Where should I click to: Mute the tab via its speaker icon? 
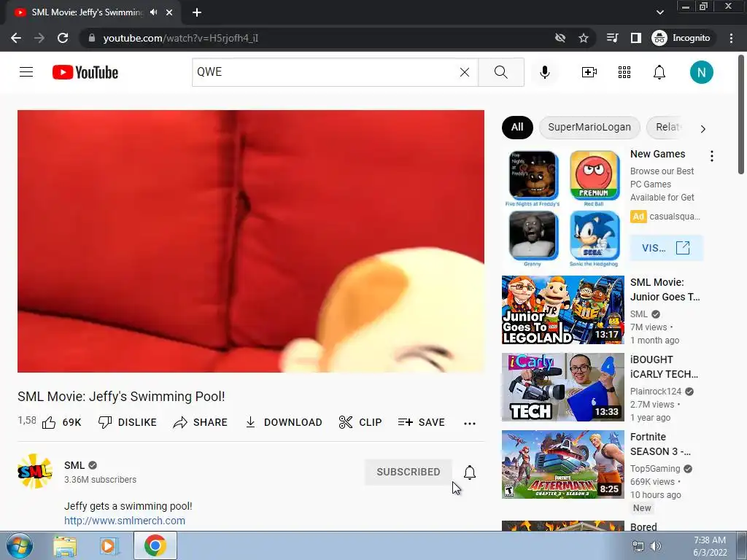[153, 12]
